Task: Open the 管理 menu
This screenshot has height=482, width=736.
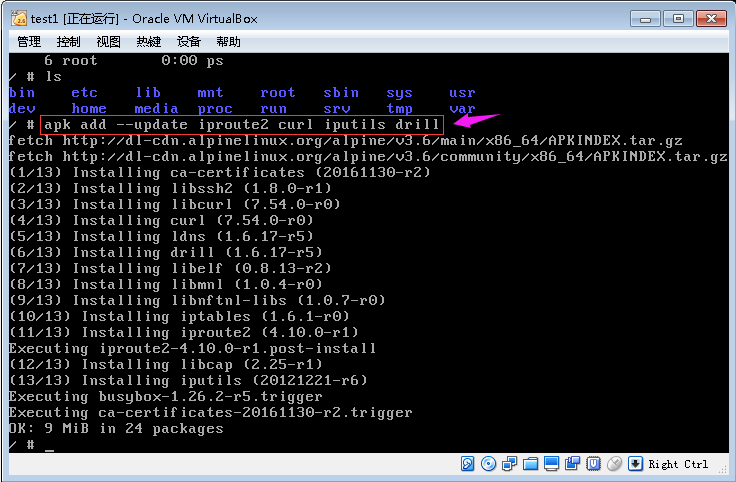Action: 29,42
